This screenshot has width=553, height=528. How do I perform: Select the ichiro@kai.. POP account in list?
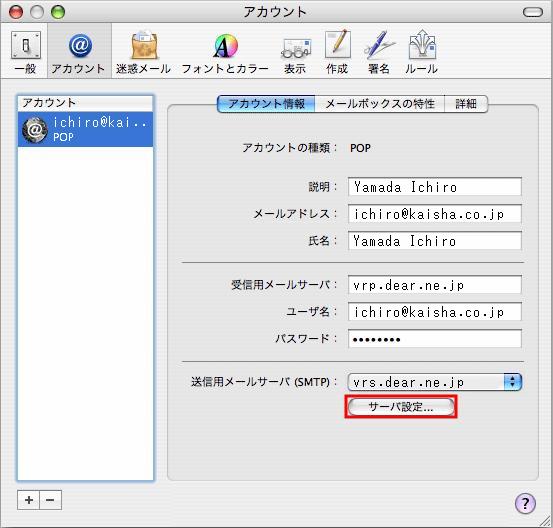pyautogui.click(x=85, y=129)
